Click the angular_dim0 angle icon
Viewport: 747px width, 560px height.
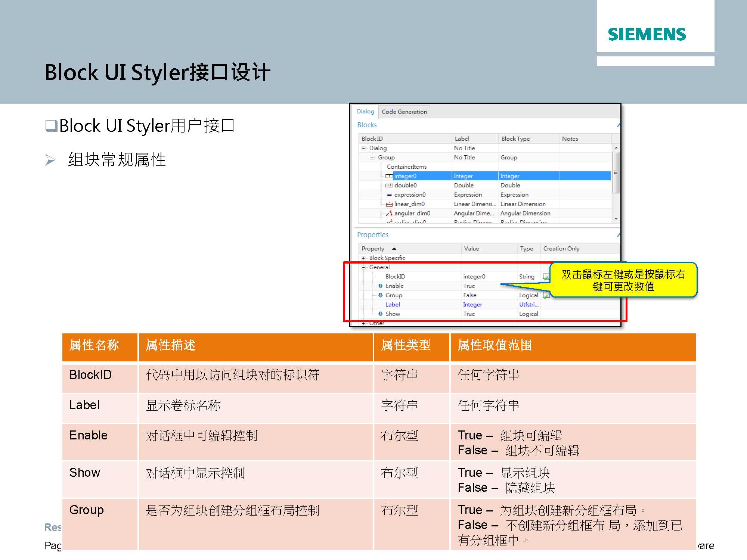[389, 213]
